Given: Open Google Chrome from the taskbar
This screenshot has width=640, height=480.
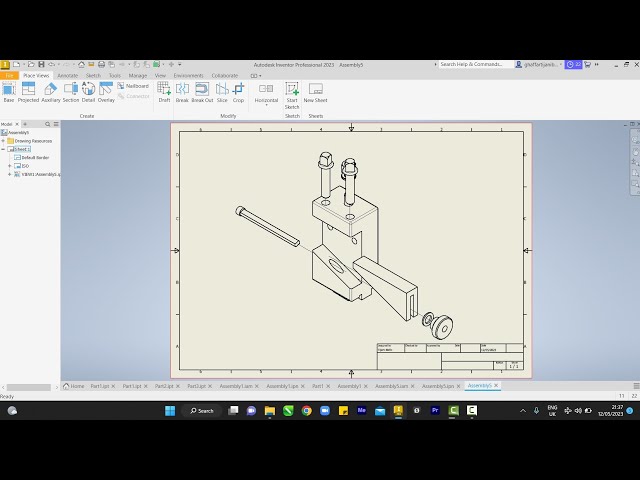Looking at the screenshot, I should (307, 411).
